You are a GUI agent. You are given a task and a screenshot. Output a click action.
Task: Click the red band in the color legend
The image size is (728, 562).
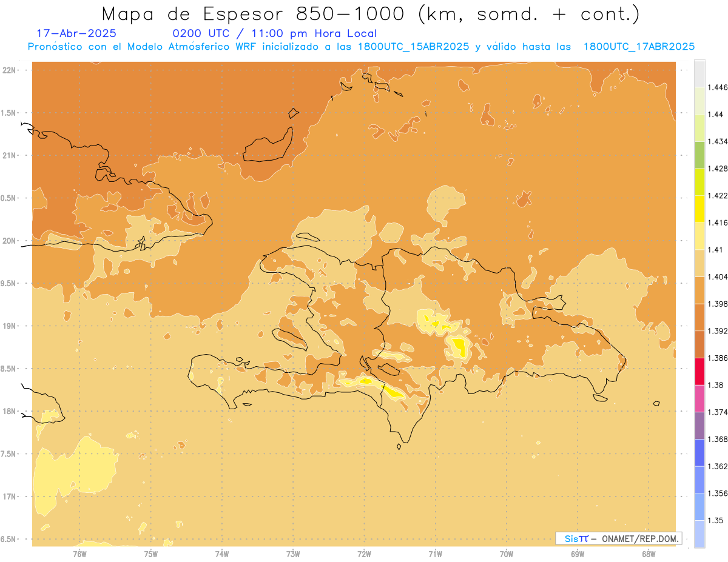699,371
